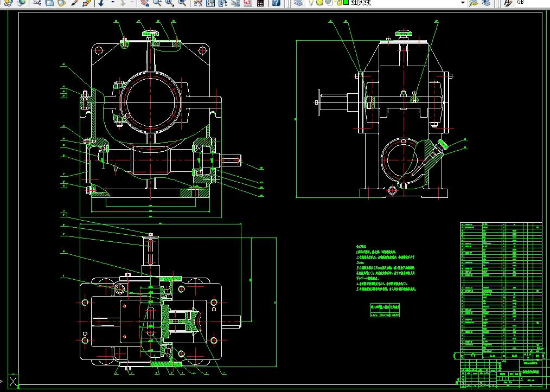Open the Layer Properties Manager icon
550x392 pixels.
click(297, 3)
